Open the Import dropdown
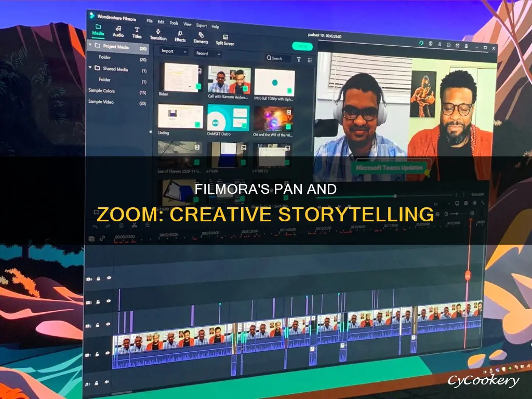Screen dimensions: 532x399 (x=174, y=51)
